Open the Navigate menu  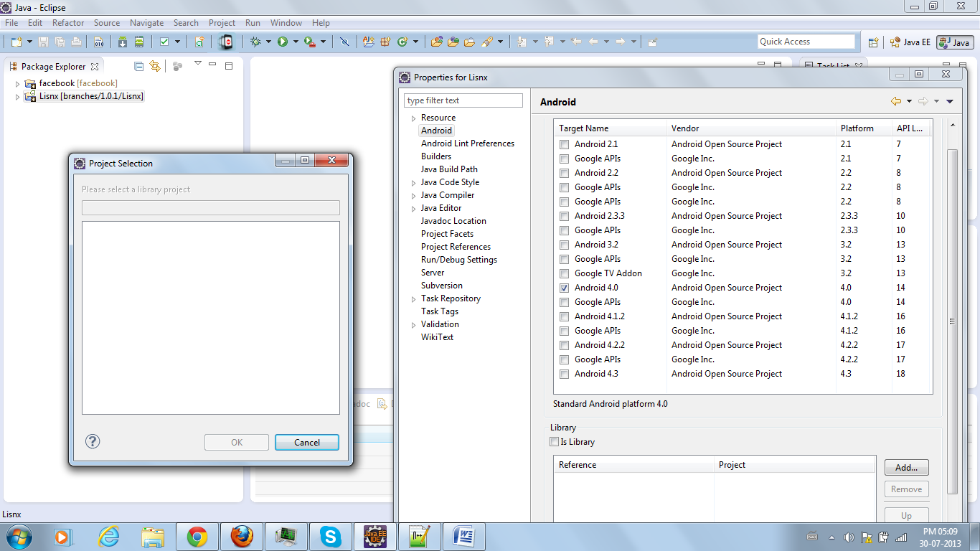tap(146, 23)
